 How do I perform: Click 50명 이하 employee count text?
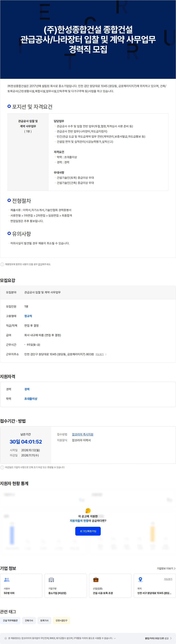(9, 593)
